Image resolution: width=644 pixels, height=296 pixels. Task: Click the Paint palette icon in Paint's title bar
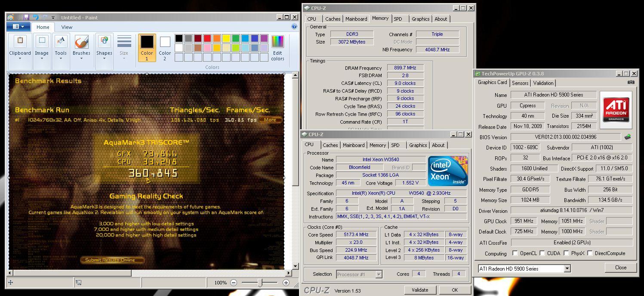10,17
